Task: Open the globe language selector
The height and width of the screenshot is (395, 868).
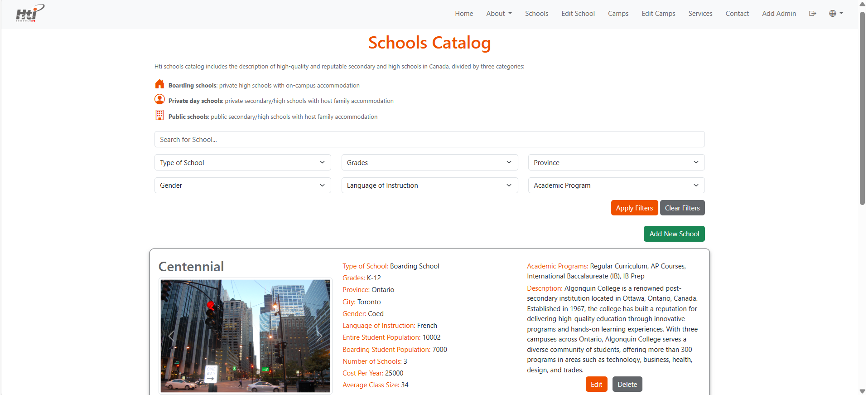Action: [x=835, y=14]
